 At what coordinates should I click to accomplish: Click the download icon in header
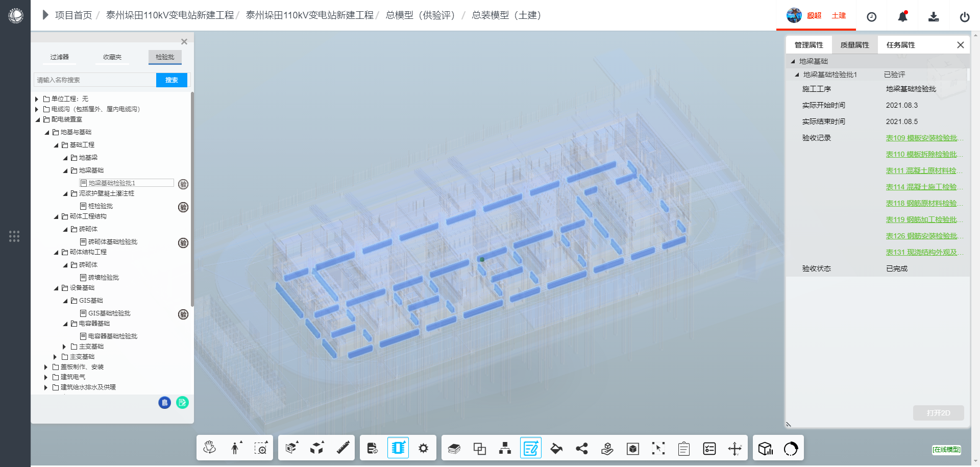point(933,17)
